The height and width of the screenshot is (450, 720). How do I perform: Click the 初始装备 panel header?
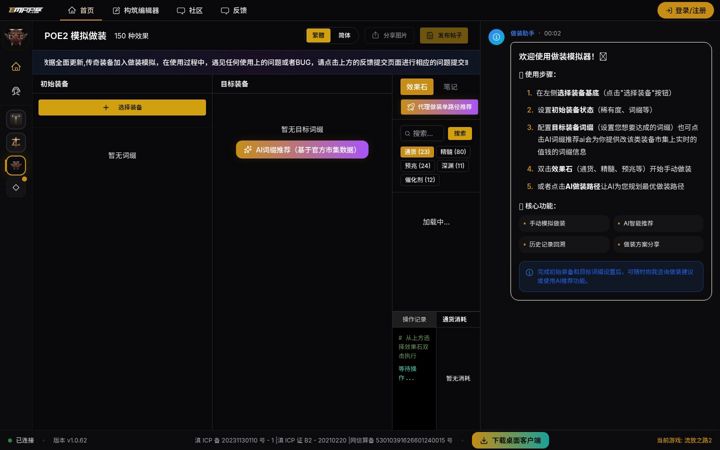(x=54, y=84)
